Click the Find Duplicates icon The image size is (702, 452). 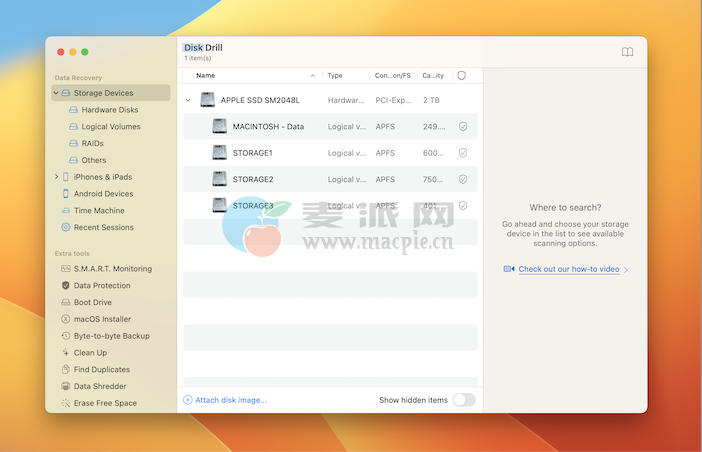pyautogui.click(x=66, y=369)
